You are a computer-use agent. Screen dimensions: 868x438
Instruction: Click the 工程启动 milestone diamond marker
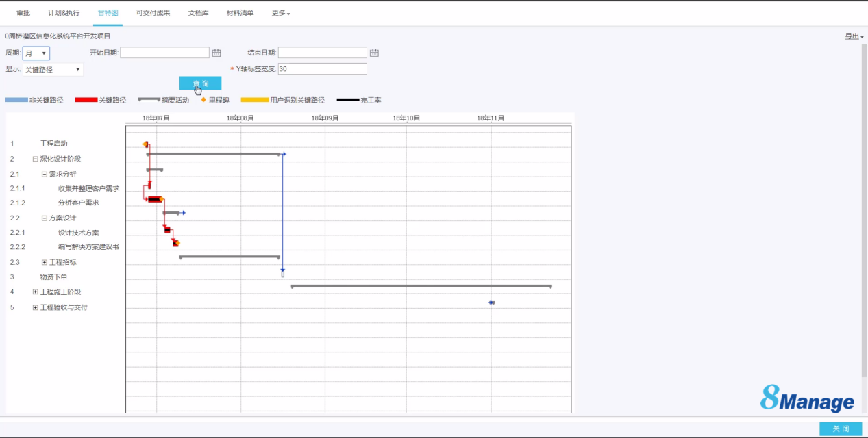point(145,144)
